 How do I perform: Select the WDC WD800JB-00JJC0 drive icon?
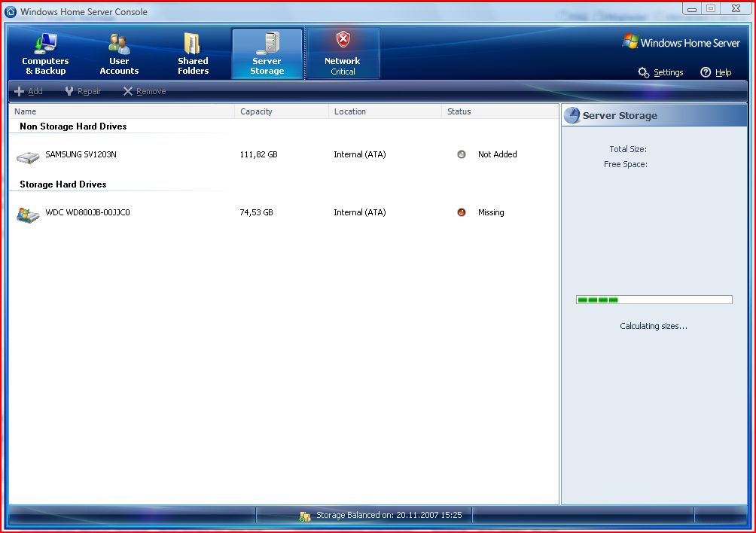point(28,215)
